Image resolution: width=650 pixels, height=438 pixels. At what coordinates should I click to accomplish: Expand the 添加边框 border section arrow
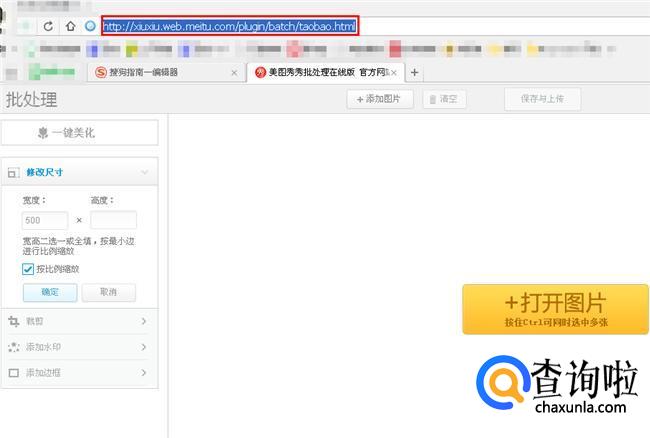pos(144,373)
